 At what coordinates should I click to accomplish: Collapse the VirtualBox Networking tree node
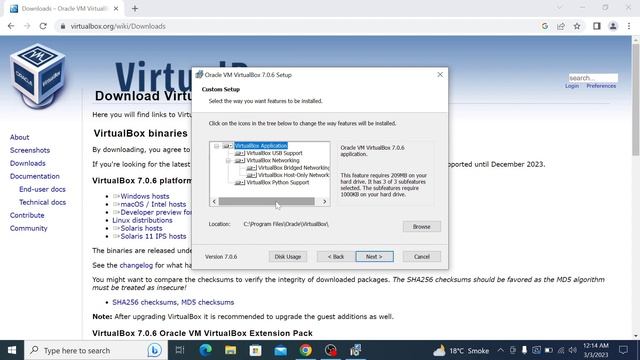(229, 160)
